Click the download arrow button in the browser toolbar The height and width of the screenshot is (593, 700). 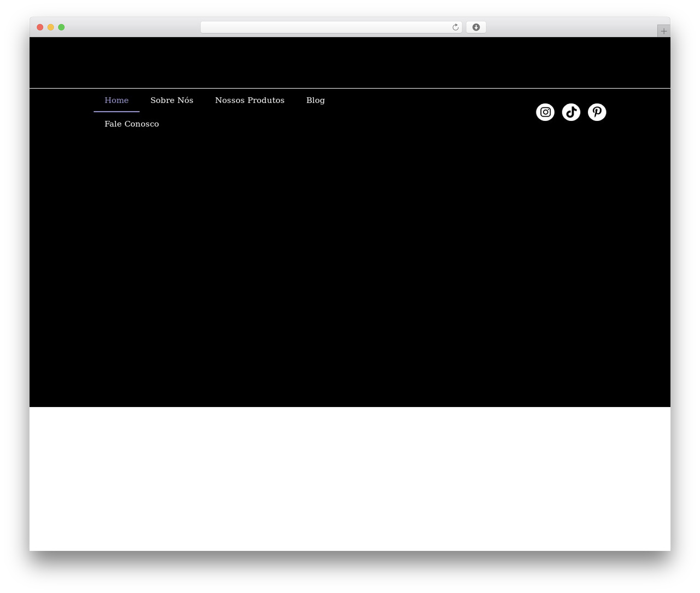(476, 27)
